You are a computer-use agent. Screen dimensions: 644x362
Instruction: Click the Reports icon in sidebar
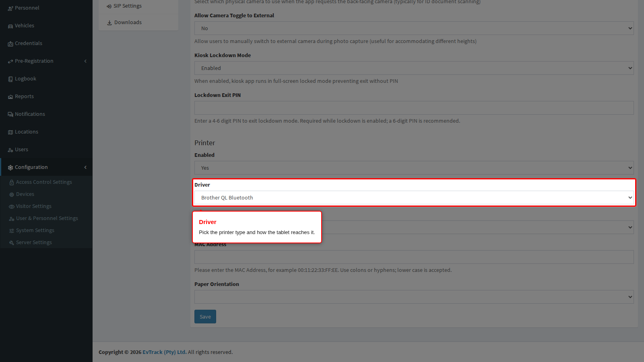pyautogui.click(x=10, y=97)
